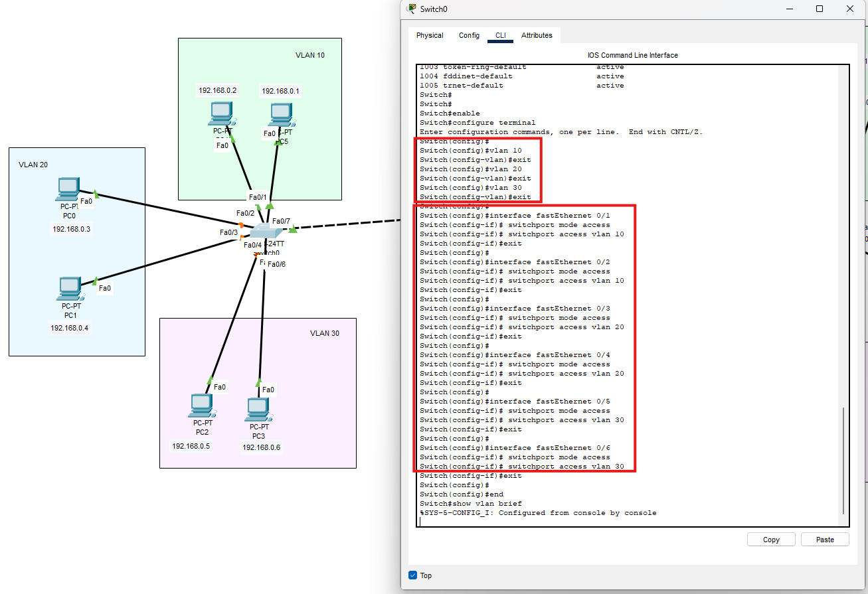
Task: Click the 192.168.0.5 address label
Action: [x=191, y=446]
